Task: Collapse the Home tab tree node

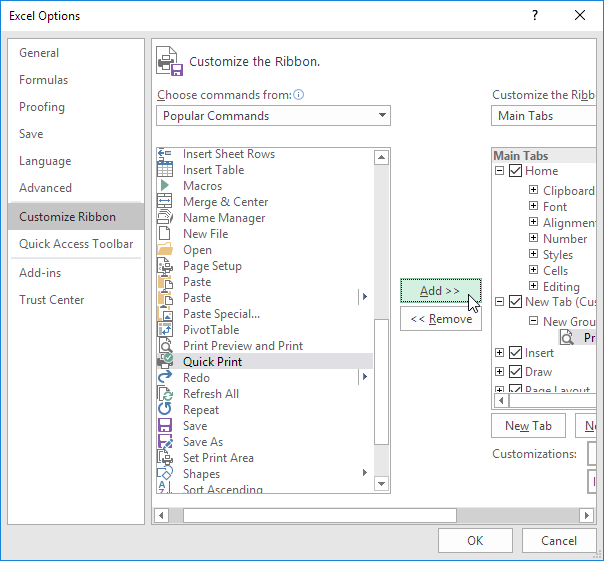Action: pyautogui.click(x=499, y=171)
